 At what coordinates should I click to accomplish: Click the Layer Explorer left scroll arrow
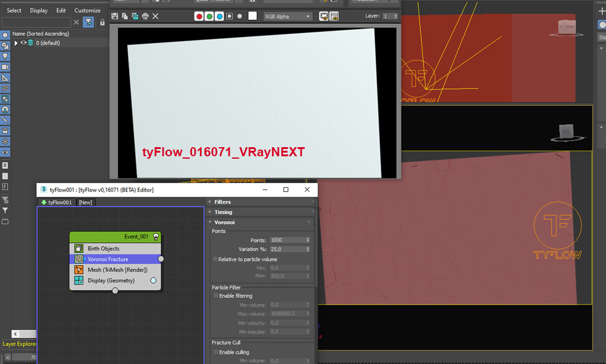pyautogui.click(x=15, y=334)
